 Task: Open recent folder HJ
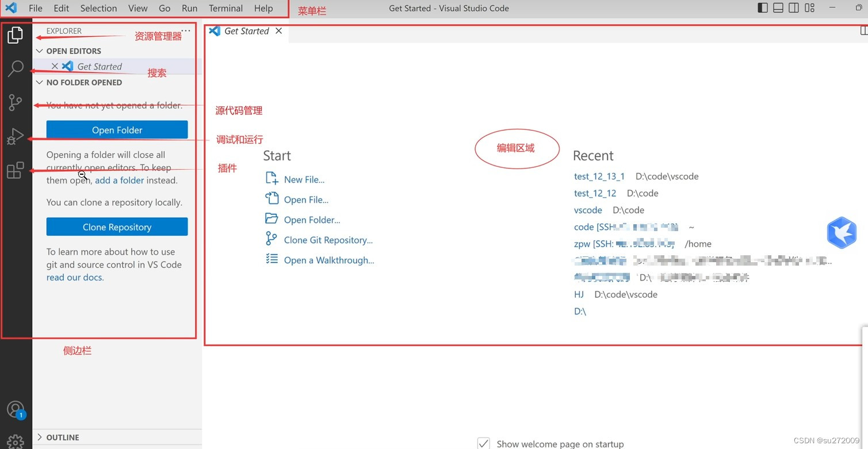tap(579, 294)
